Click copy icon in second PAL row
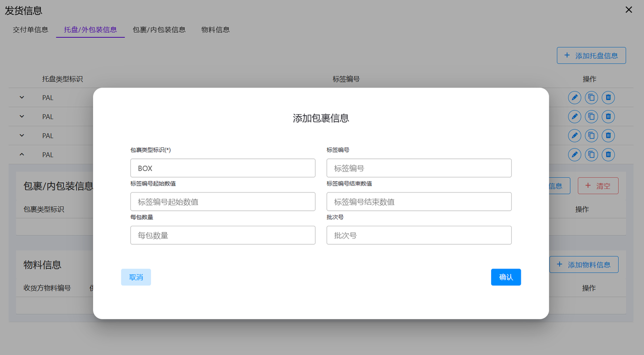644x355 pixels. (592, 117)
